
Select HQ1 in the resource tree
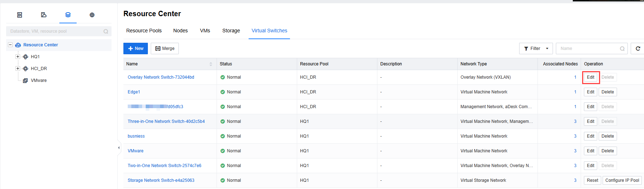tap(35, 57)
